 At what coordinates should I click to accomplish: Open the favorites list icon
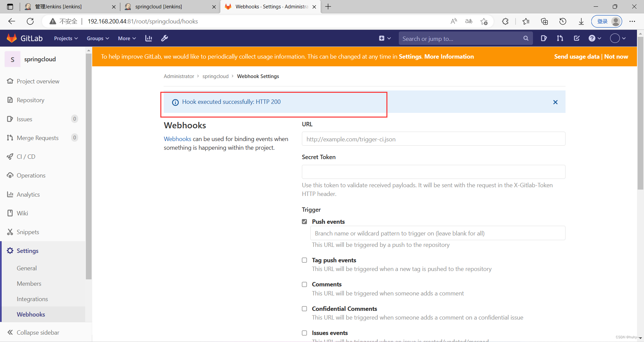click(x=526, y=21)
